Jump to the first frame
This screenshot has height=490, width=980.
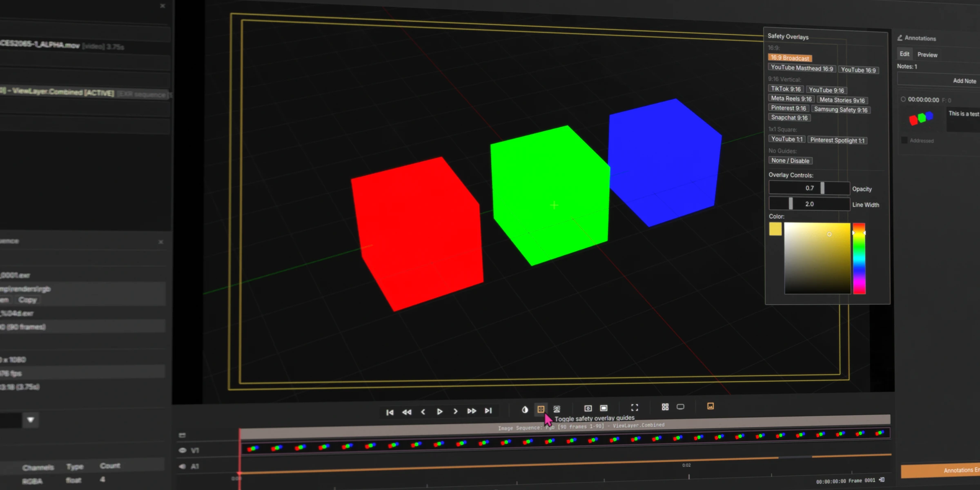pyautogui.click(x=390, y=412)
